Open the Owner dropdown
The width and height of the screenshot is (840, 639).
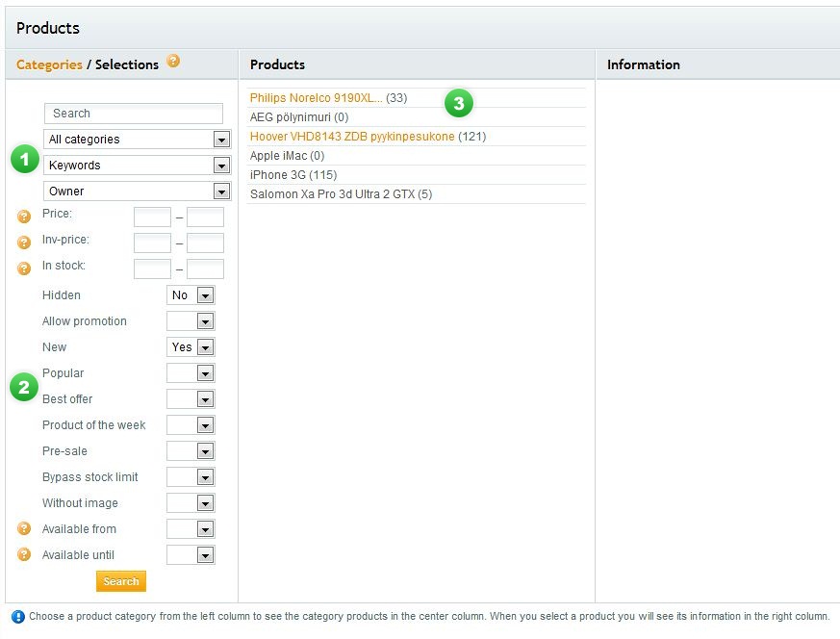[x=138, y=192]
